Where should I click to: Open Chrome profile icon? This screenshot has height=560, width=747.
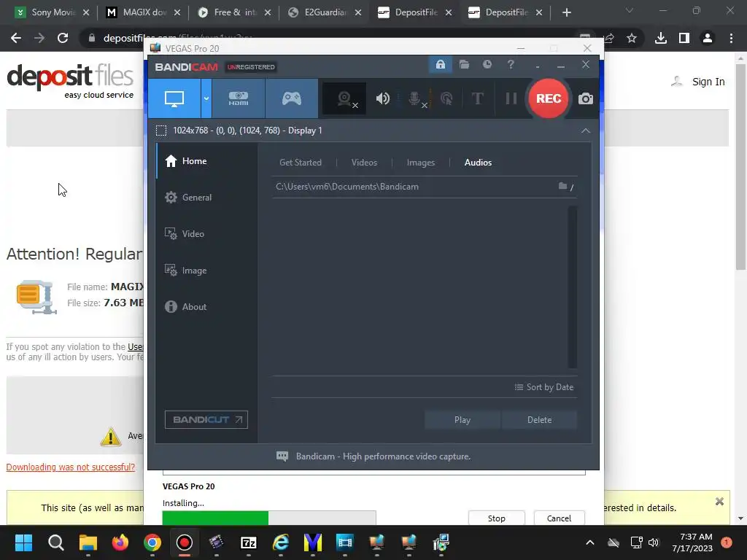[708, 38]
